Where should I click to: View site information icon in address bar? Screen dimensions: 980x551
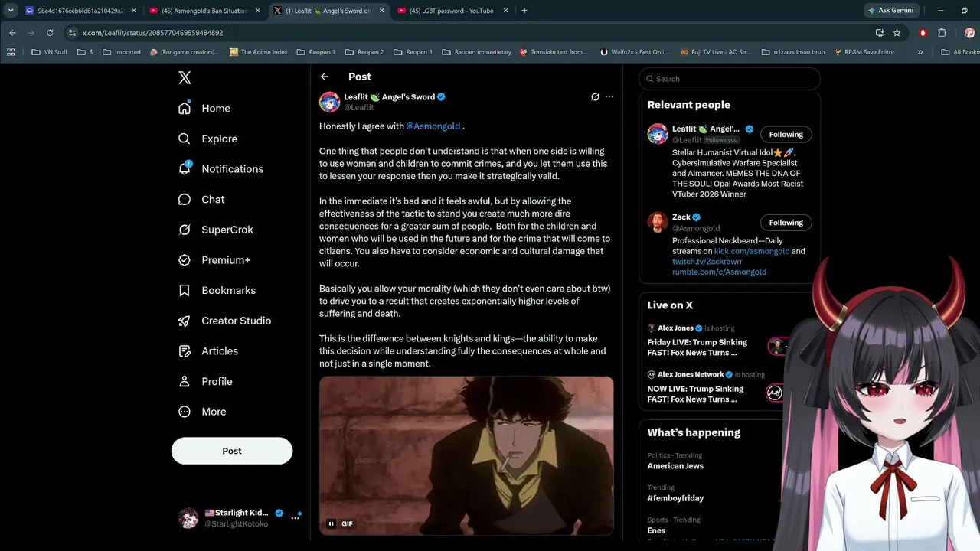pyautogui.click(x=72, y=33)
